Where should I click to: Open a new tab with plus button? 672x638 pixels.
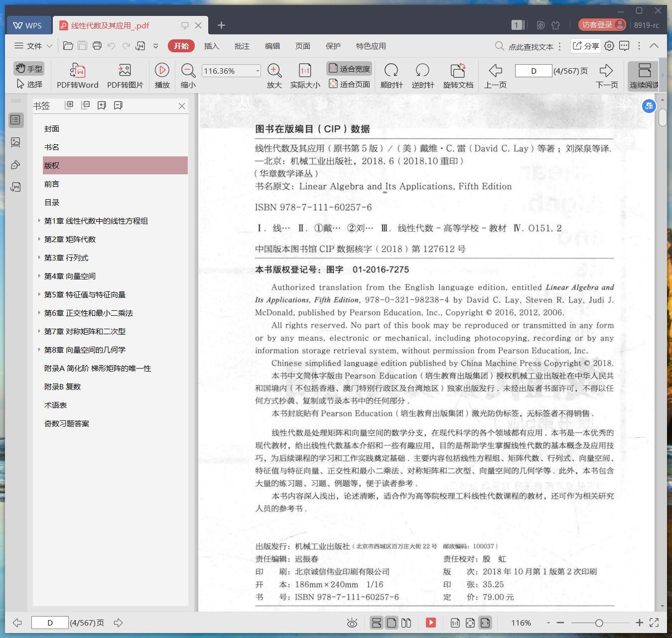click(221, 25)
